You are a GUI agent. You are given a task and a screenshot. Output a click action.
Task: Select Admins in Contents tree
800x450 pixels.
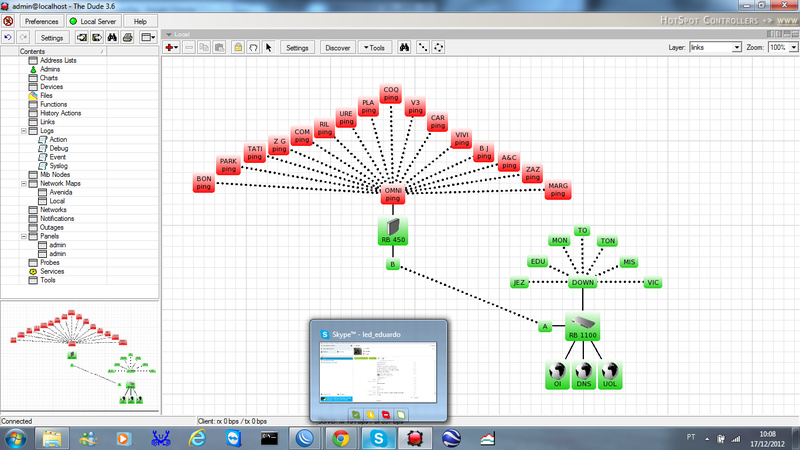point(50,69)
